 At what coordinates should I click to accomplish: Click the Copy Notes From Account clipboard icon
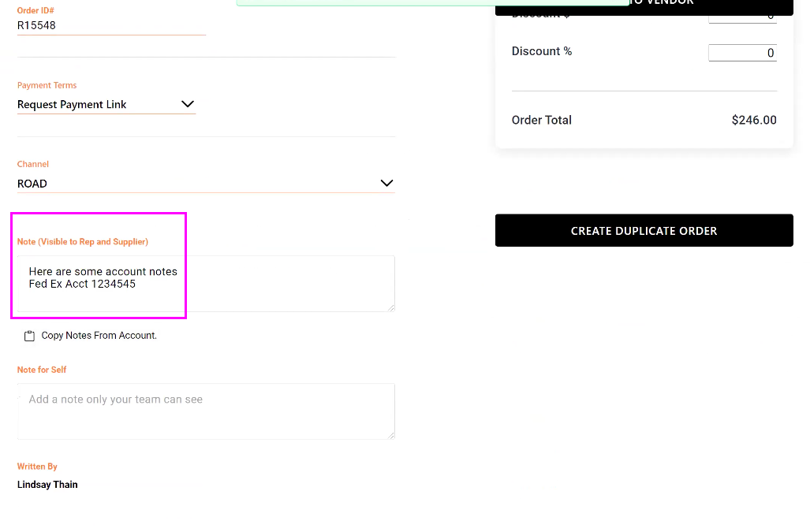click(x=29, y=336)
